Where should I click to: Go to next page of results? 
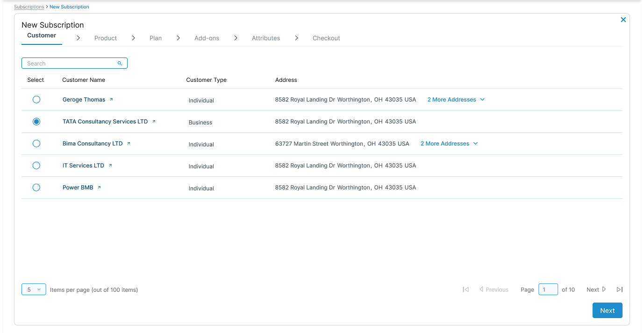click(596, 290)
